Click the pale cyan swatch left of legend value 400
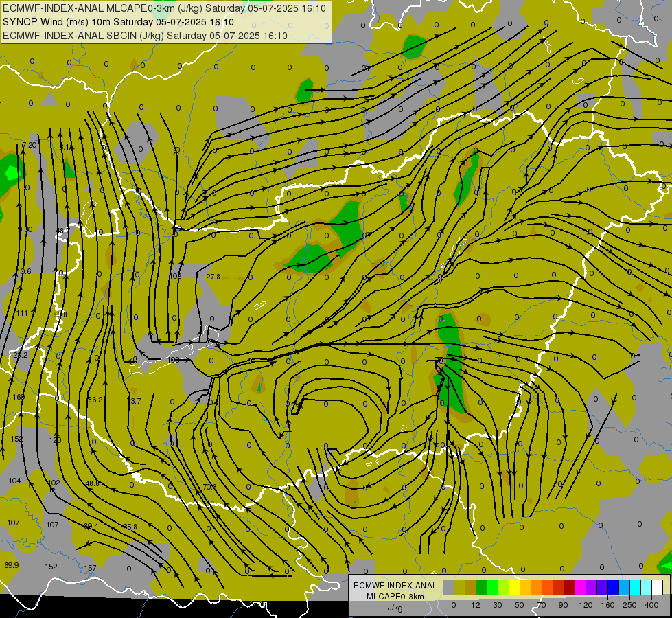The image size is (672, 618). pos(647,587)
